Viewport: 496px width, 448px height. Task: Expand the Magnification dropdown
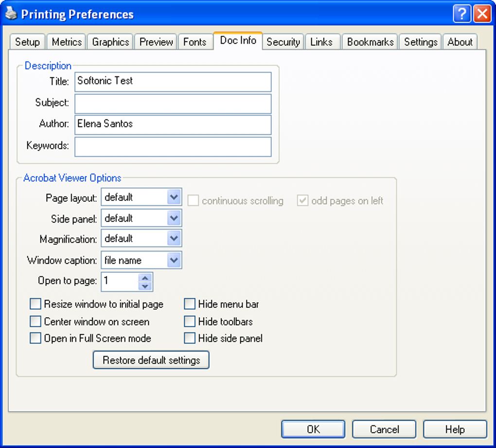pos(174,238)
